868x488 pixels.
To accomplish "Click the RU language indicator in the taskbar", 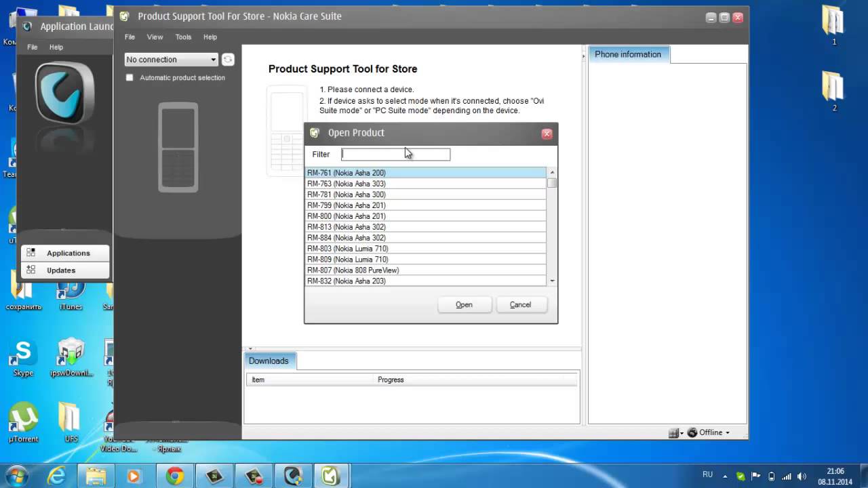I will pos(707,475).
